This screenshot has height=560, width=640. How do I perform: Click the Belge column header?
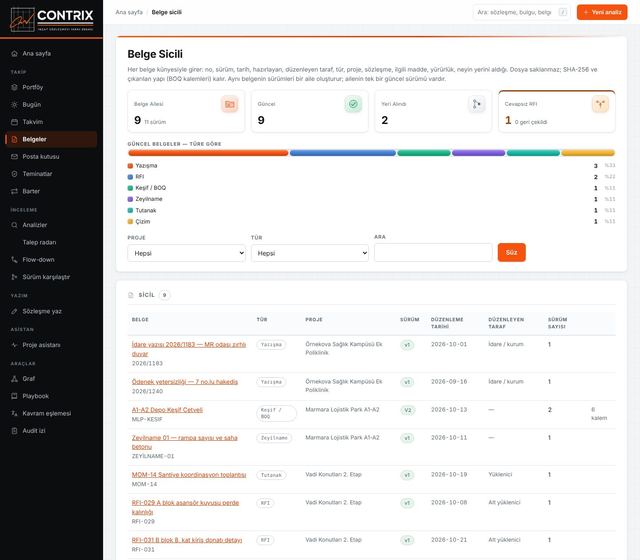140,320
